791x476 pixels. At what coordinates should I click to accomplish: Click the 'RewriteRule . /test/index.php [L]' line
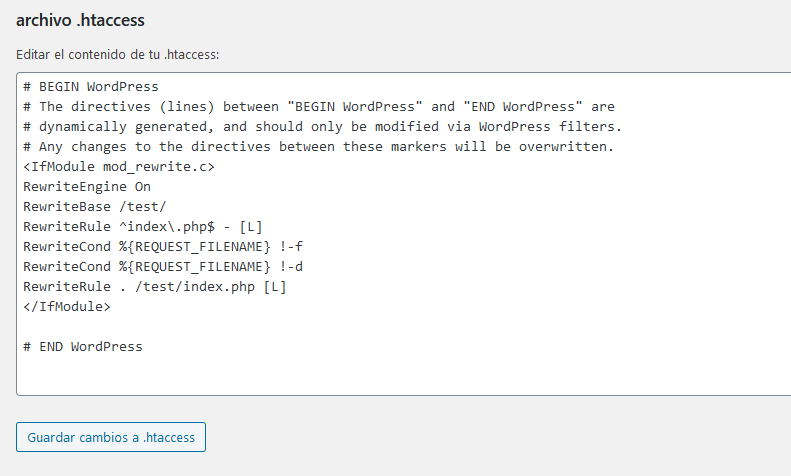click(155, 287)
